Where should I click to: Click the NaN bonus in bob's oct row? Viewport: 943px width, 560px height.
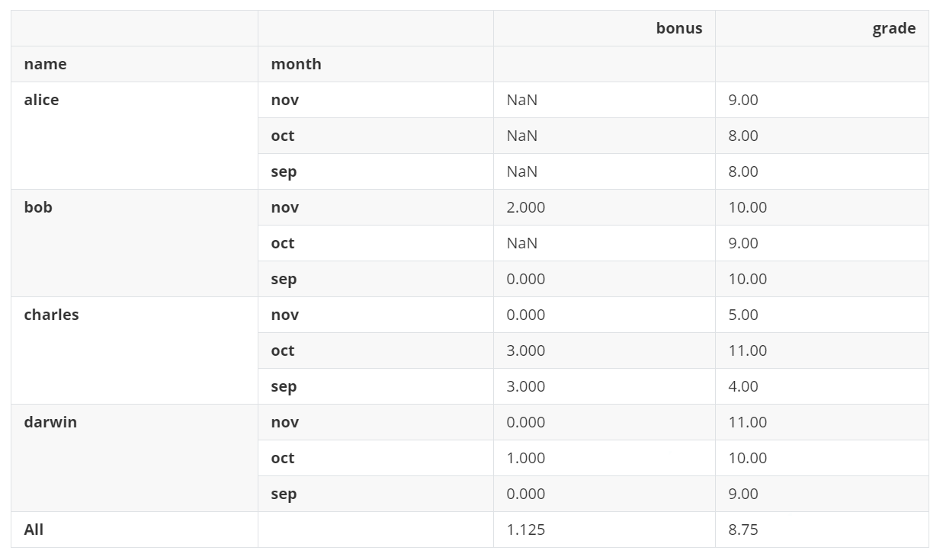(x=521, y=244)
